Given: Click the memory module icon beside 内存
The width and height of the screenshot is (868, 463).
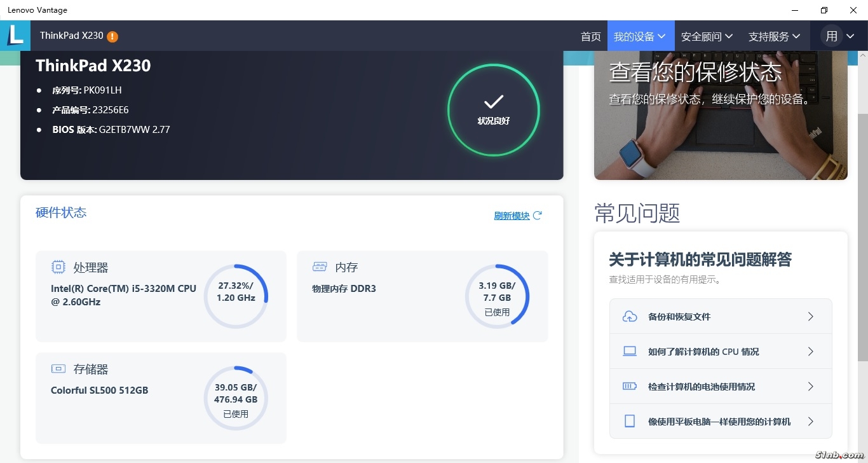Looking at the screenshot, I should [x=320, y=266].
